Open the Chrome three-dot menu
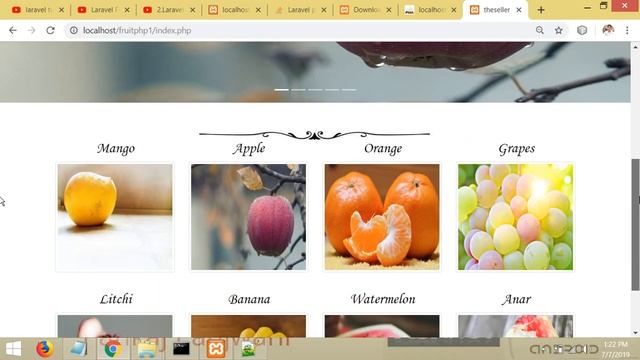The height and width of the screenshot is (360, 640). click(627, 30)
